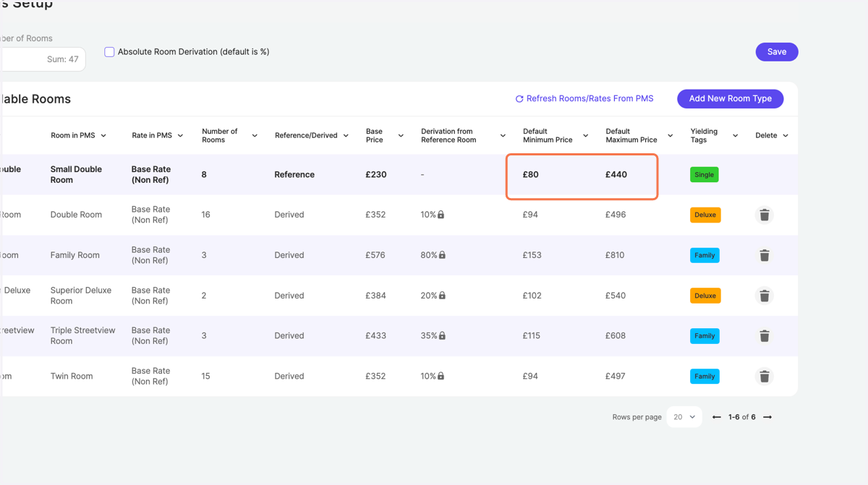Image resolution: width=868 pixels, height=485 pixels.
Task: Click lock icon beside 20% derivation
Action: click(443, 296)
